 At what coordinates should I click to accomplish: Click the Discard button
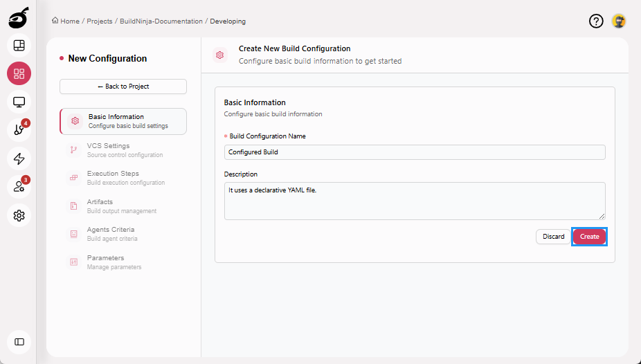click(553, 237)
